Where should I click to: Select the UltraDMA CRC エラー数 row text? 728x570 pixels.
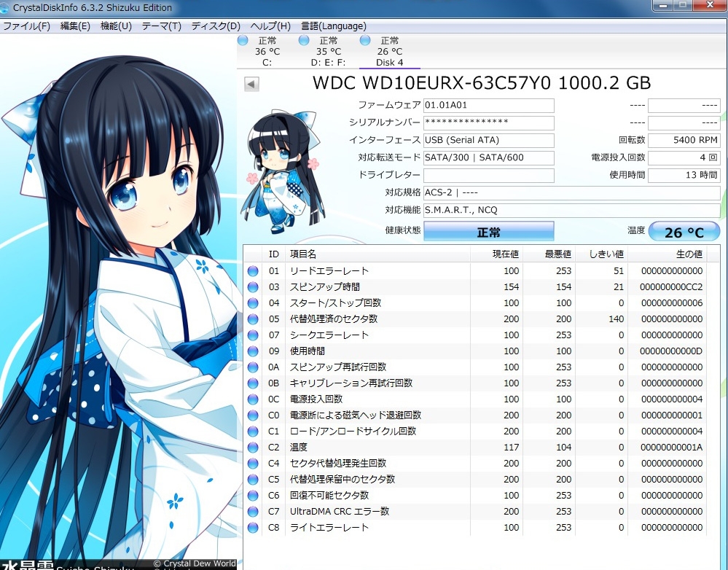pyautogui.click(x=340, y=512)
